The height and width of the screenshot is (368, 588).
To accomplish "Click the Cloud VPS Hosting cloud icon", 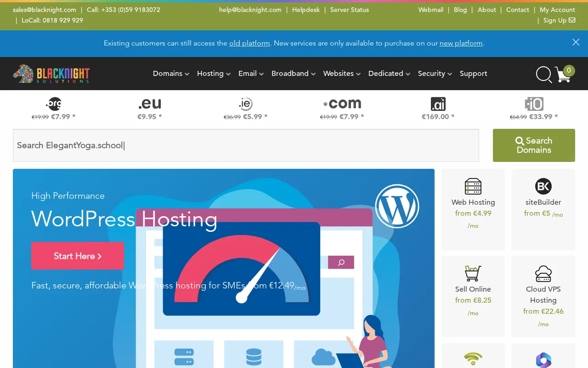I will click(x=543, y=273).
